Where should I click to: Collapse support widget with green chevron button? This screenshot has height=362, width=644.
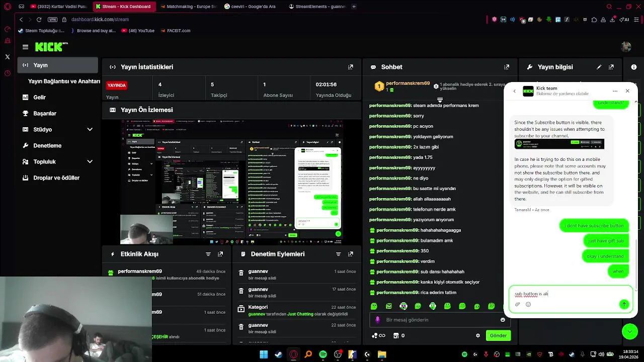[630, 331]
